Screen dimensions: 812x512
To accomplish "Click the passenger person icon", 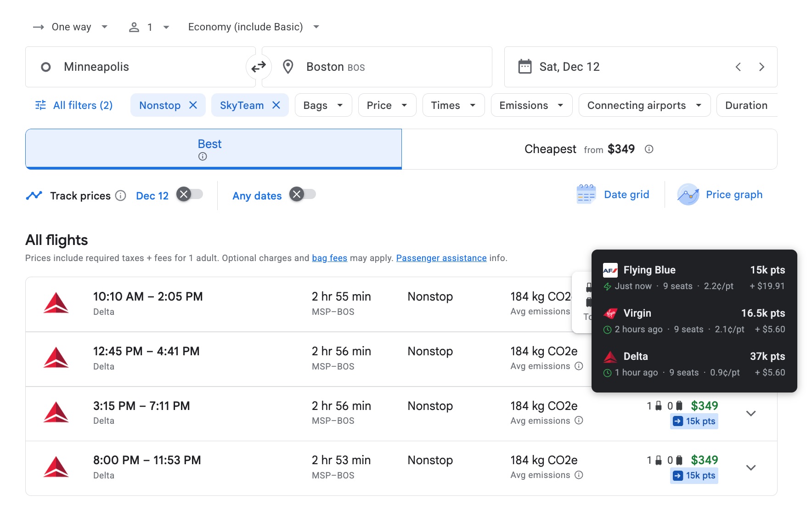I will pos(134,27).
